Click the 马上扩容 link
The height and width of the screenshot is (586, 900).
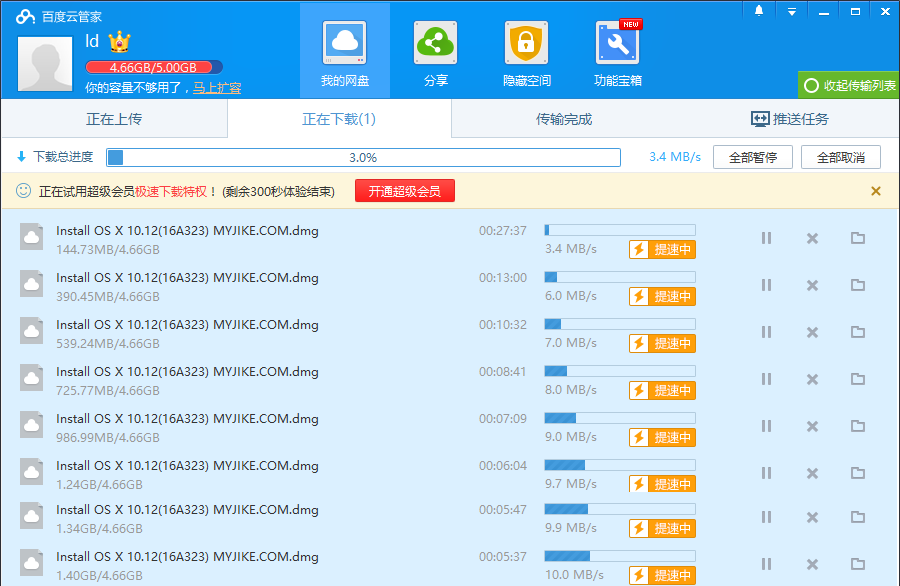pos(217,88)
